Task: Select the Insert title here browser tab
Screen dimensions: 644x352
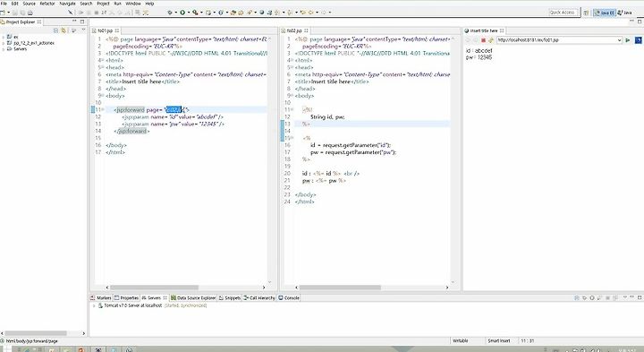Action: (484, 30)
